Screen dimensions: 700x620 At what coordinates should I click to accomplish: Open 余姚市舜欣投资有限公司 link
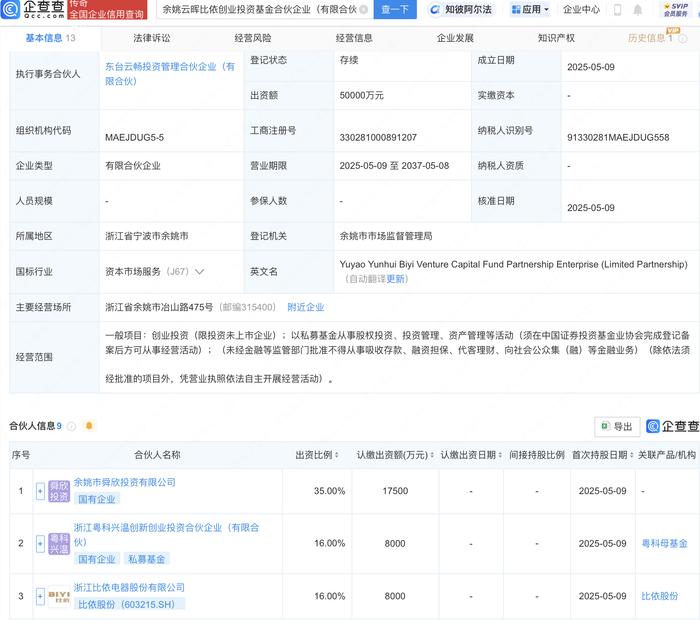[125, 482]
